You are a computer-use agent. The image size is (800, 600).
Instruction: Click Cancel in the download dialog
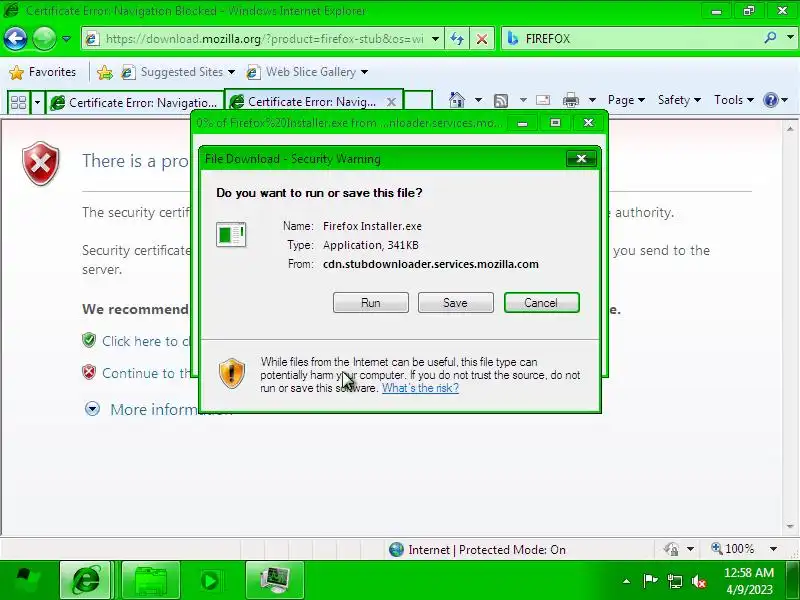[x=541, y=303]
